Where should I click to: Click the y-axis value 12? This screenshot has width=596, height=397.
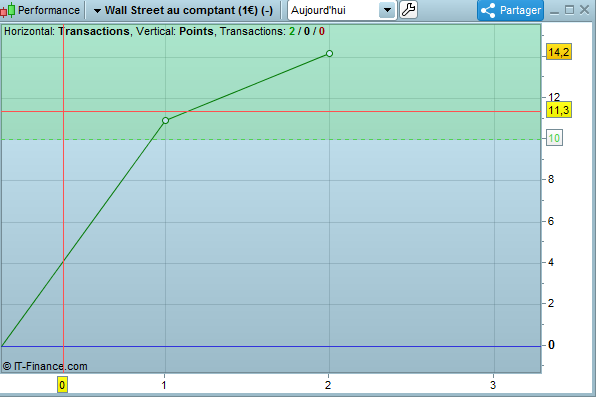[x=554, y=97]
